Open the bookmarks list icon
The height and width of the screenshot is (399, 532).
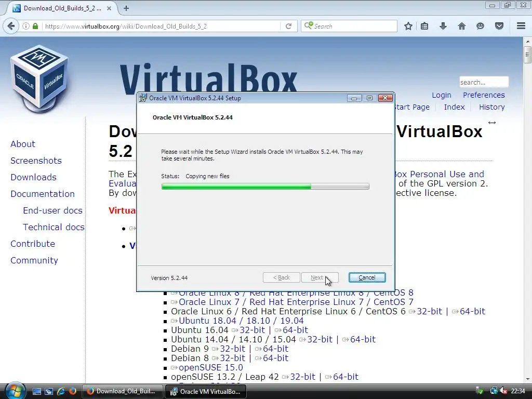point(424,26)
